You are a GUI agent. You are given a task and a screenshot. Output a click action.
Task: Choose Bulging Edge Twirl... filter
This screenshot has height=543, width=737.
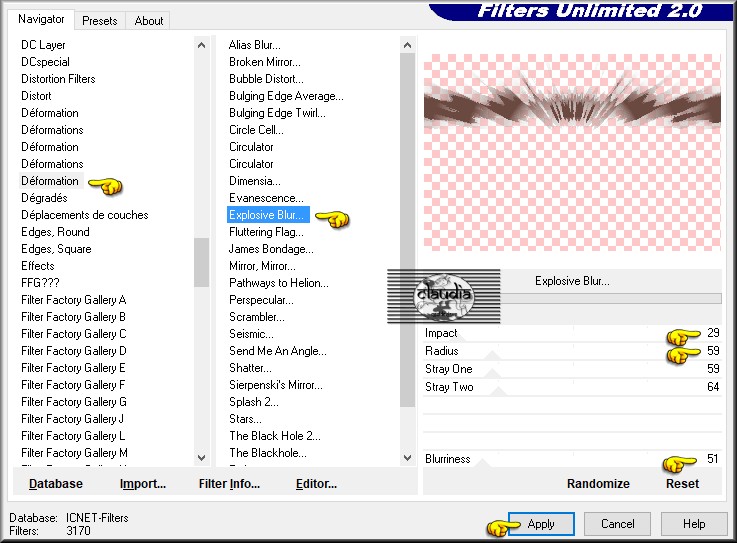[277, 113]
